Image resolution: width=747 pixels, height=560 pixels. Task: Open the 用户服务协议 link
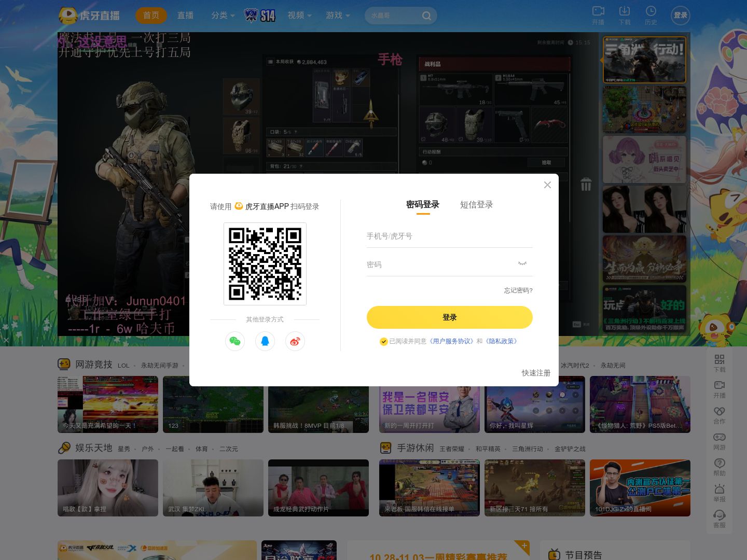pos(451,341)
